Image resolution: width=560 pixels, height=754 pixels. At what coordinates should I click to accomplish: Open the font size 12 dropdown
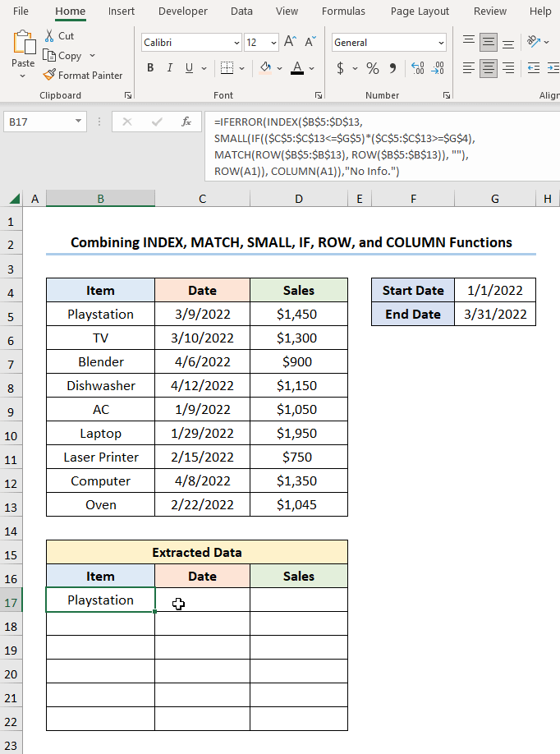click(273, 43)
